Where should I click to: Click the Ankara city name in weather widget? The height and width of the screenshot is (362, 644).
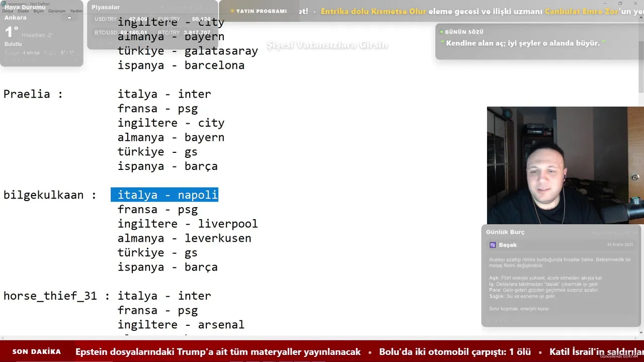16,18
